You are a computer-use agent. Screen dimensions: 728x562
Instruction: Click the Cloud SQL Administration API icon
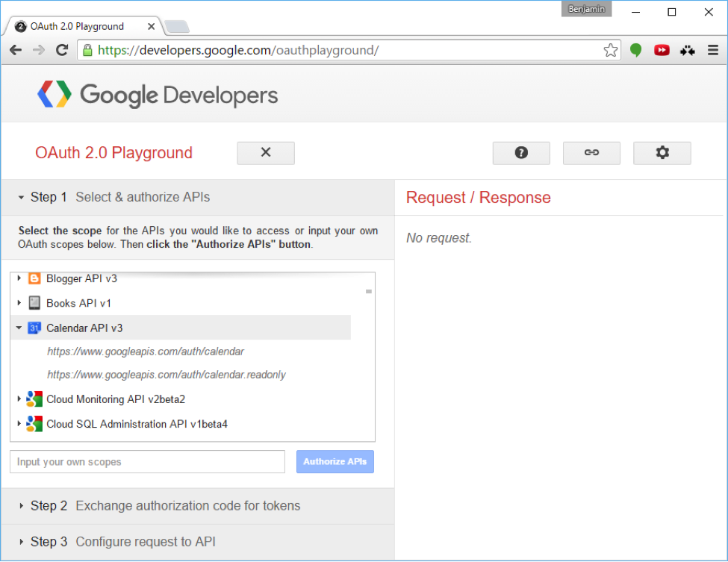pyautogui.click(x=34, y=424)
